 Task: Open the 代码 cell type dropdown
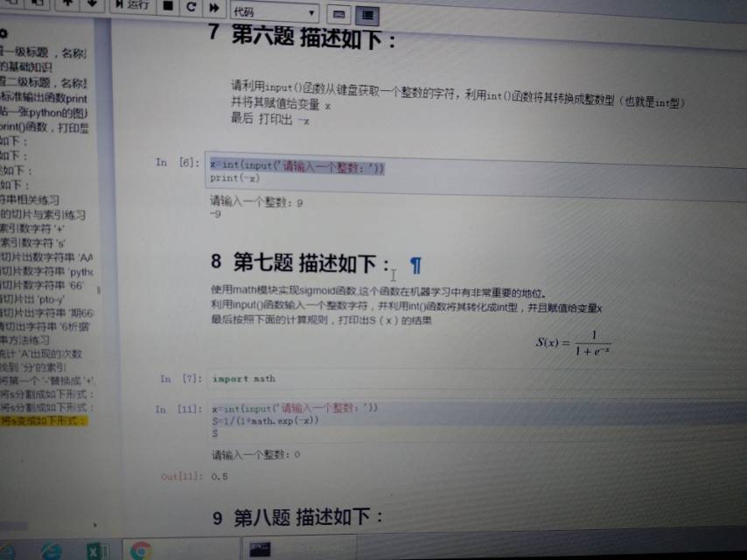[x=275, y=12]
